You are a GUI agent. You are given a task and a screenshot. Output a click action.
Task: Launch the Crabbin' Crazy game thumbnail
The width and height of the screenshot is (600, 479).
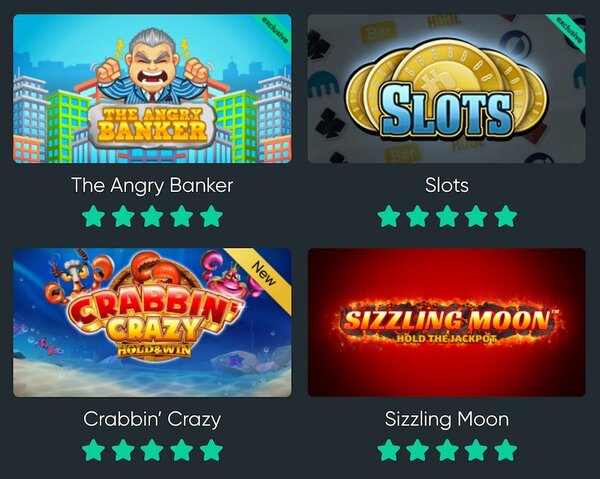[152, 323]
